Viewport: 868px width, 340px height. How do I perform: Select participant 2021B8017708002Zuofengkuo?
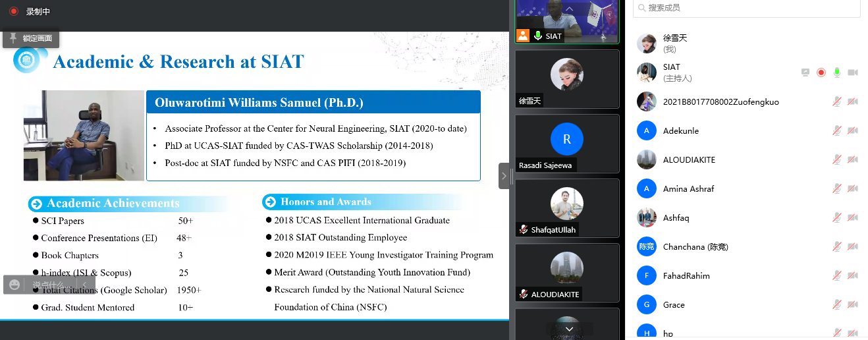[746, 101]
